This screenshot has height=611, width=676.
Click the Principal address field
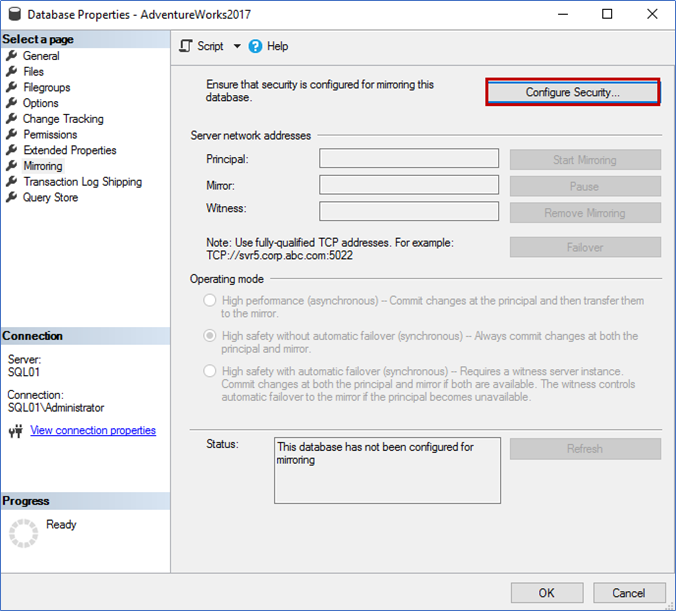coord(409,158)
